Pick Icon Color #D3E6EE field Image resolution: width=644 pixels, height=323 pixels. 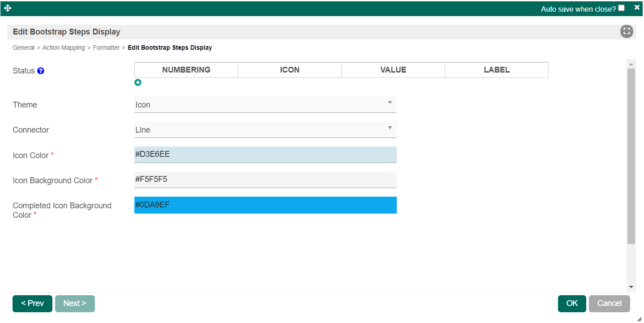[x=265, y=155]
